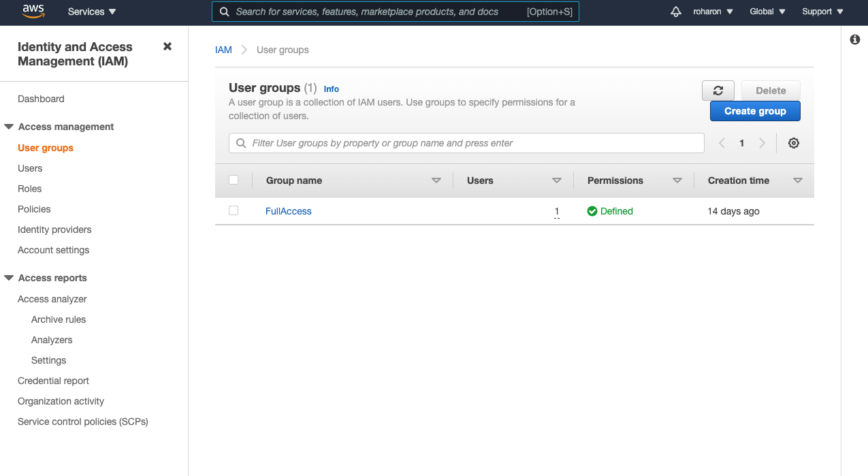Click the green Defined status icon
This screenshot has width=868, height=476.
point(592,211)
